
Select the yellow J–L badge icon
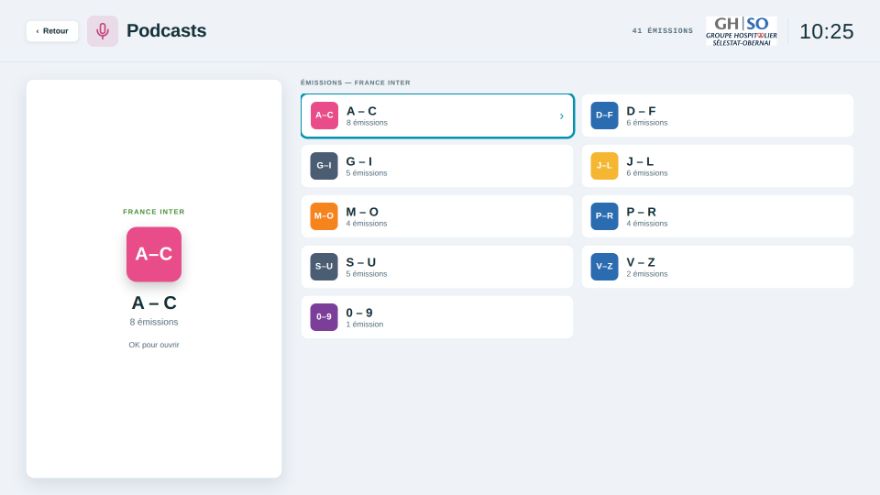(x=604, y=166)
